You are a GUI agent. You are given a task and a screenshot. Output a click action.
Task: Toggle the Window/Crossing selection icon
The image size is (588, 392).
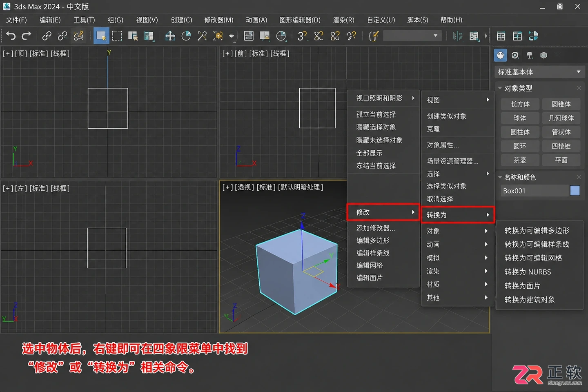[149, 36]
